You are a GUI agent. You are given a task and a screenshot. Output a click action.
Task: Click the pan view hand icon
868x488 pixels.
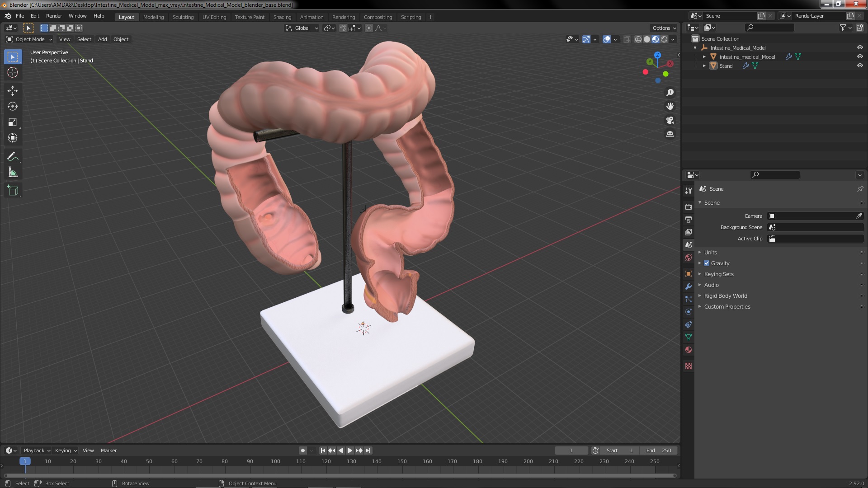click(670, 106)
